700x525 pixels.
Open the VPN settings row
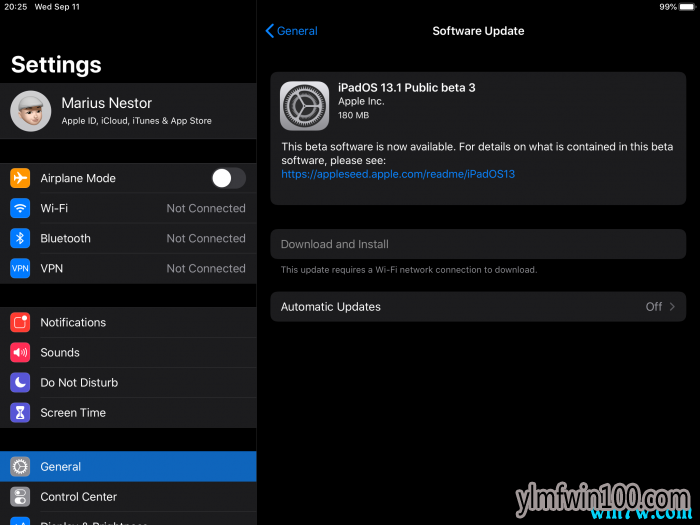(x=128, y=268)
